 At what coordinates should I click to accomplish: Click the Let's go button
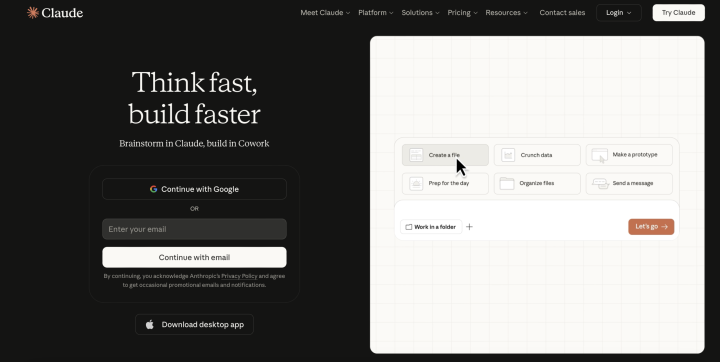point(651,226)
